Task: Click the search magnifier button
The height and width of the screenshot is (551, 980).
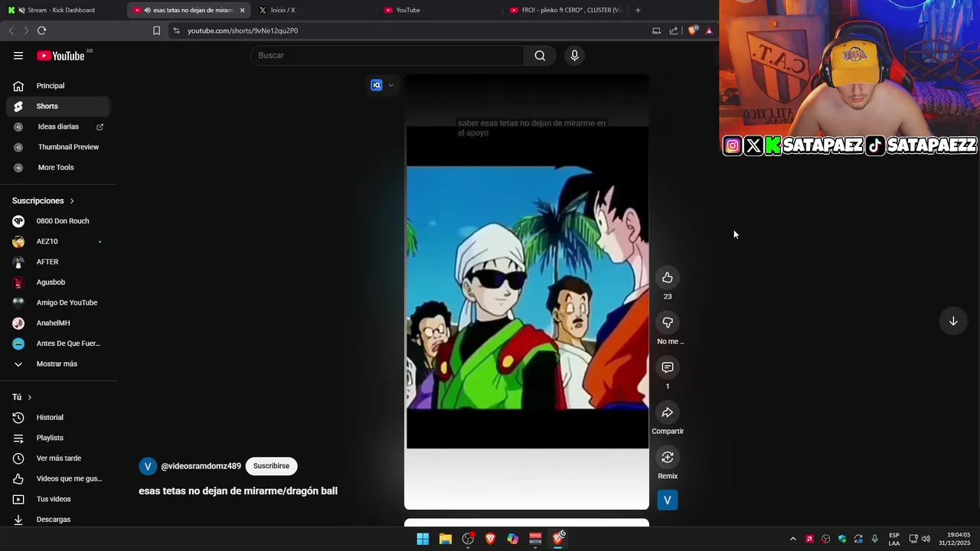Action: pyautogui.click(x=540, y=55)
